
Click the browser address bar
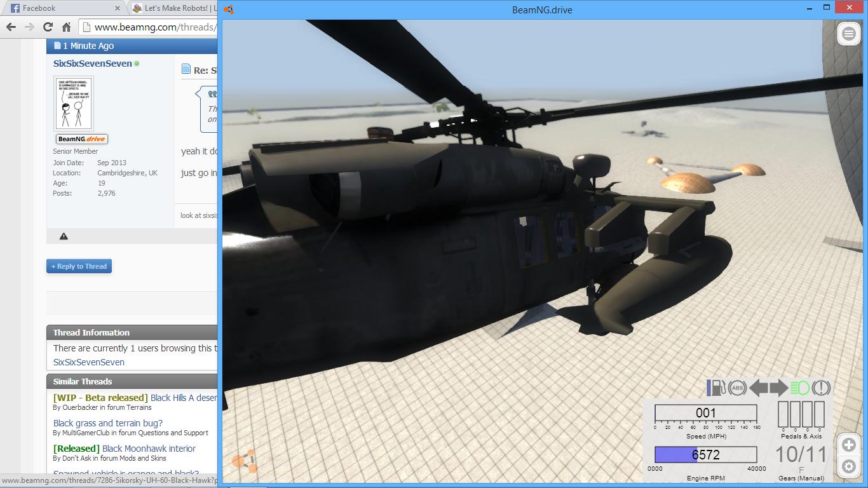tap(149, 27)
